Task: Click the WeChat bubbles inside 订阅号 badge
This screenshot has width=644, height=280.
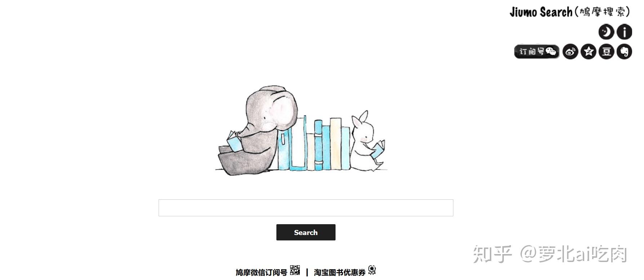Action: (x=551, y=51)
